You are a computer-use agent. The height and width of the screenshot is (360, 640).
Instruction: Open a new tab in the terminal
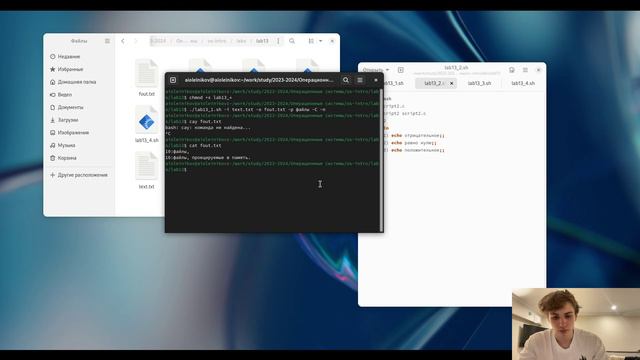(x=173, y=80)
